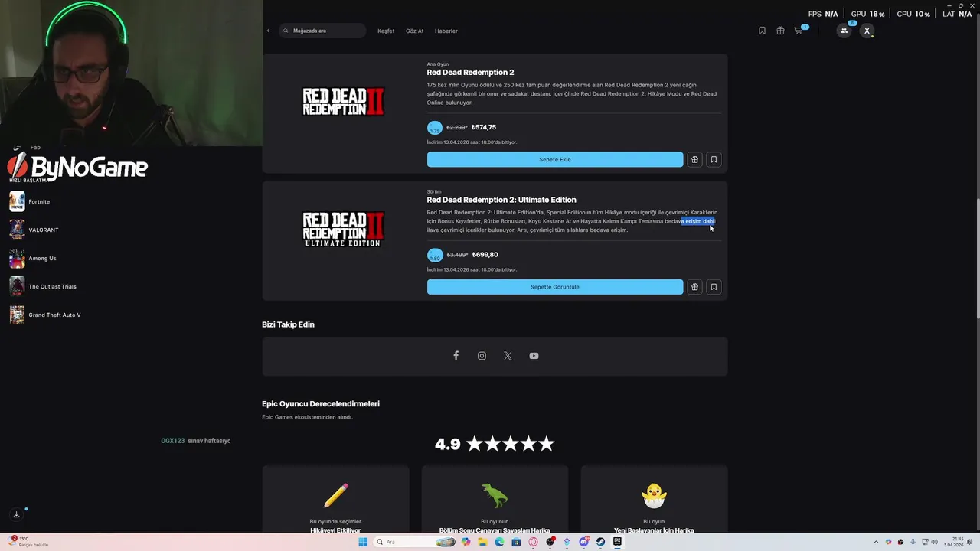Gift the Ultimate Edition
Image resolution: width=980 pixels, height=551 pixels.
pos(694,287)
